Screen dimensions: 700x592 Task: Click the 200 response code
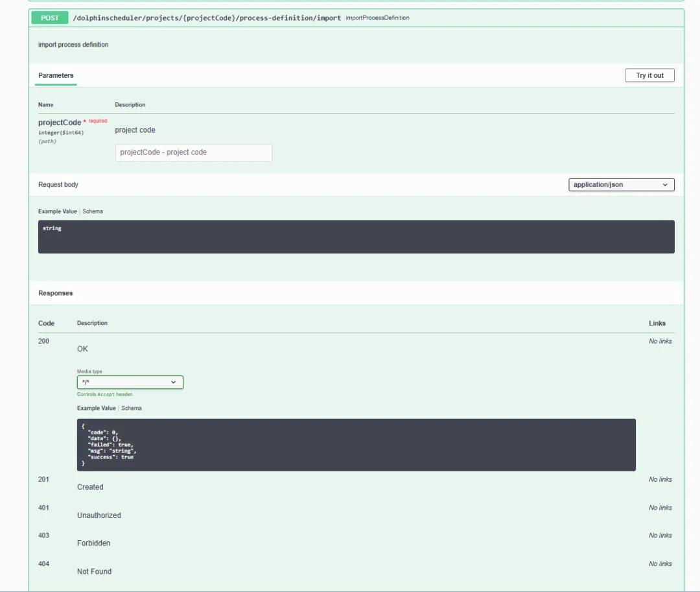click(x=44, y=341)
